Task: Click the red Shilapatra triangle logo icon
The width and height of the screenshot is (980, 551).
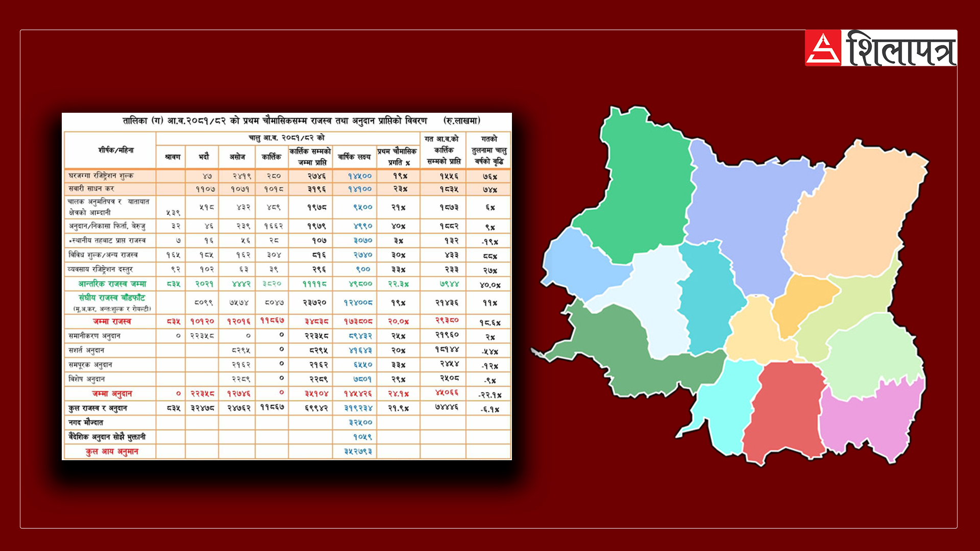Action: 823,48
